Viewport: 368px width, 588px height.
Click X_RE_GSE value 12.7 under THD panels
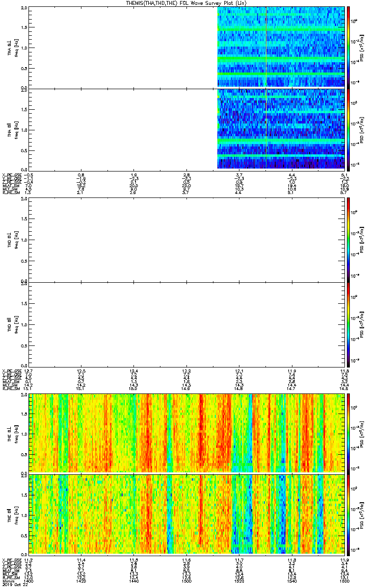[28, 370]
